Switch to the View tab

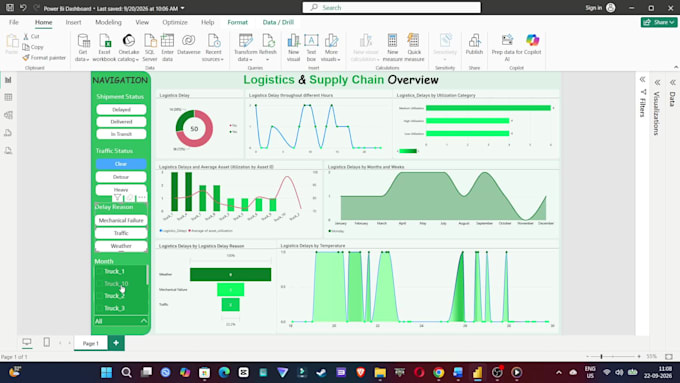coord(142,22)
